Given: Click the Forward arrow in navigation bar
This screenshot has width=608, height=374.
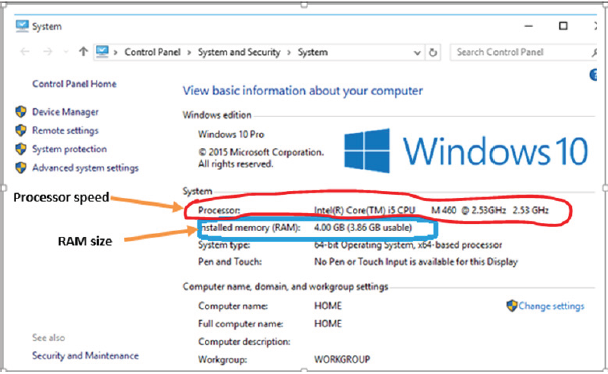Looking at the screenshot, I should pyautogui.click(x=48, y=52).
